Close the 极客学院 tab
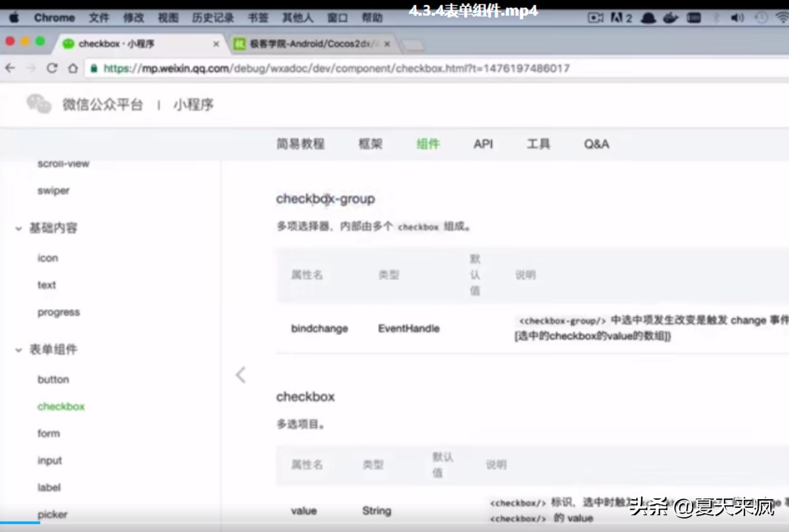789x532 pixels. pyautogui.click(x=387, y=44)
